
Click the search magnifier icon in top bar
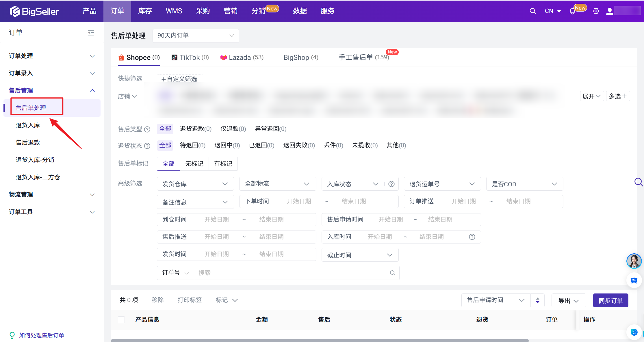[x=532, y=11]
